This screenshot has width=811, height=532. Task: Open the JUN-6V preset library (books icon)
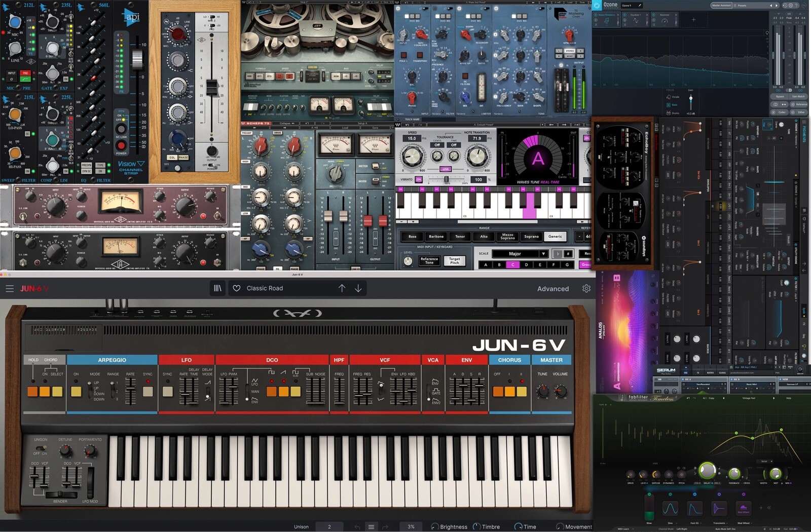coord(218,288)
